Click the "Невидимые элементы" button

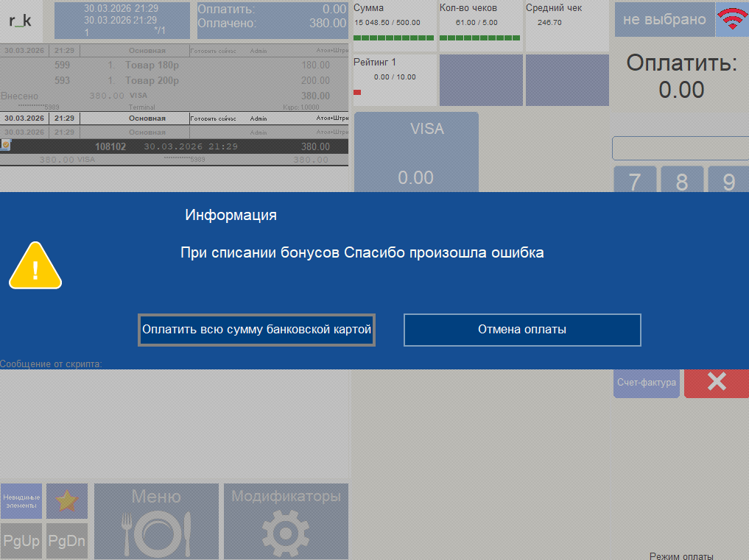[x=21, y=501]
